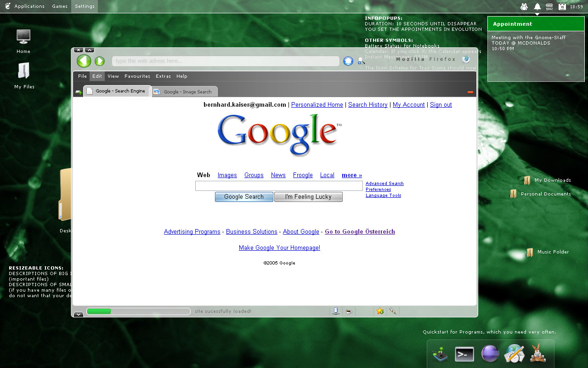This screenshot has width=588, height=368.
Task: Focus the Google search text box
Action: pyautogui.click(x=279, y=186)
